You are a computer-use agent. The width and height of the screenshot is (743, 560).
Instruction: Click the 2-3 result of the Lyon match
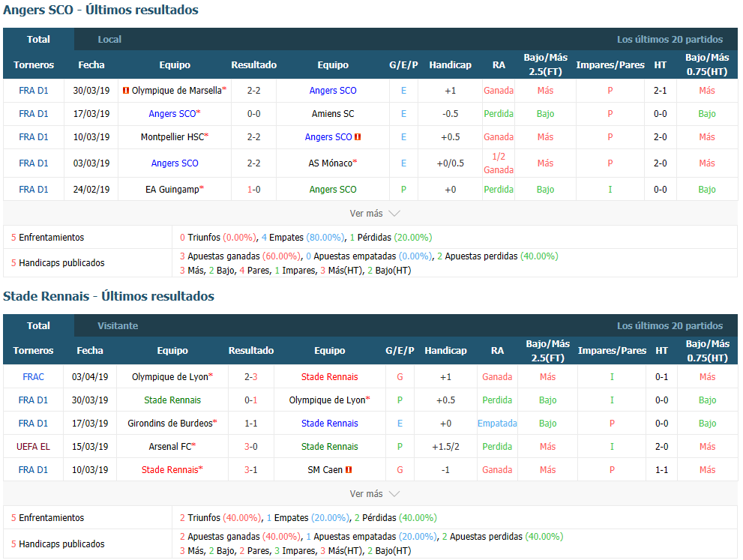pos(250,376)
